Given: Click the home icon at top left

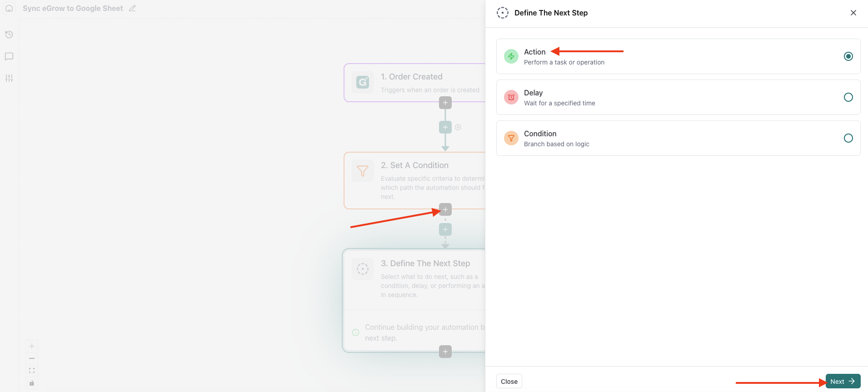Looking at the screenshot, I should pyautogui.click(x=9, y=8).
